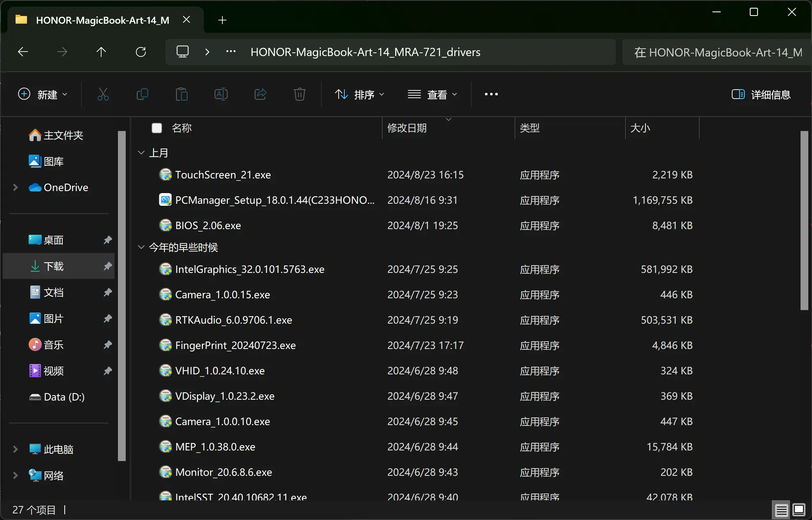Toggle the 详细信息 details pane
The height and width of the screenshot is (520, 812).
[x=761, y=95]
